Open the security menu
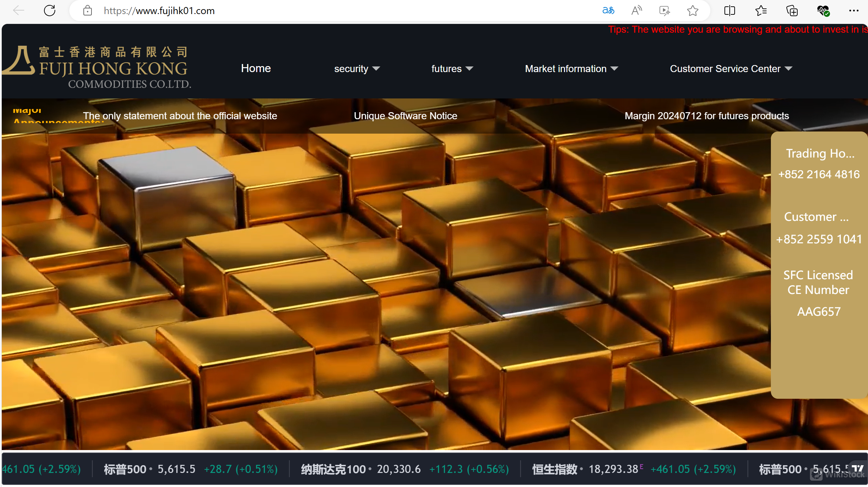This screenshot has height=487, width=868. (x=357, y=69)
